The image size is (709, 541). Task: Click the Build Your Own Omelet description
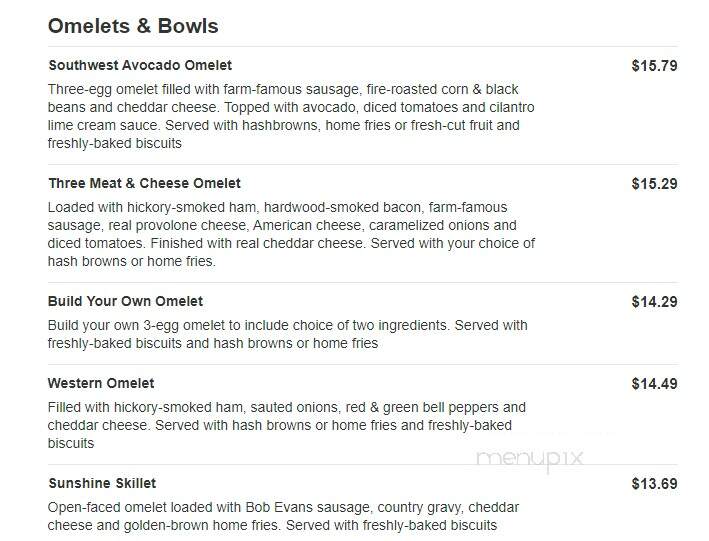pyautogui.click(x=288, y=334)
